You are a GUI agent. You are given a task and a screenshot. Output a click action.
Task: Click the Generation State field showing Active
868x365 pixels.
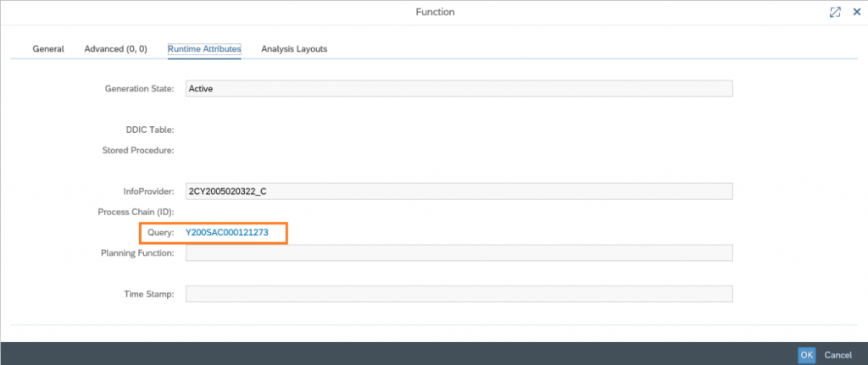[x=459, y=88]
